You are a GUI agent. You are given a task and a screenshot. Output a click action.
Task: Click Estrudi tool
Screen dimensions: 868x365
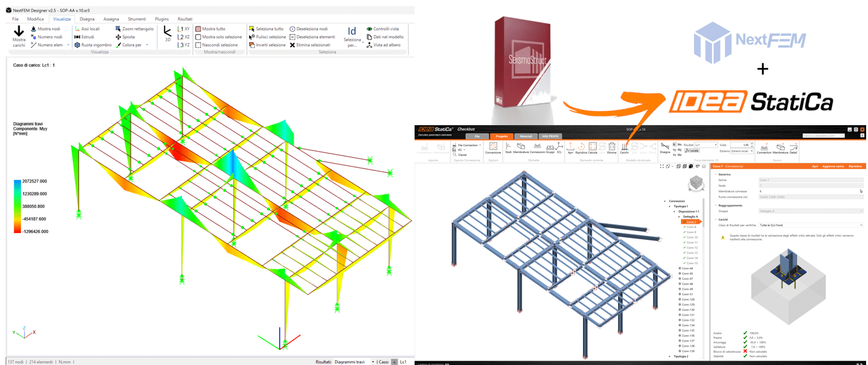click(x=84, y=36)
